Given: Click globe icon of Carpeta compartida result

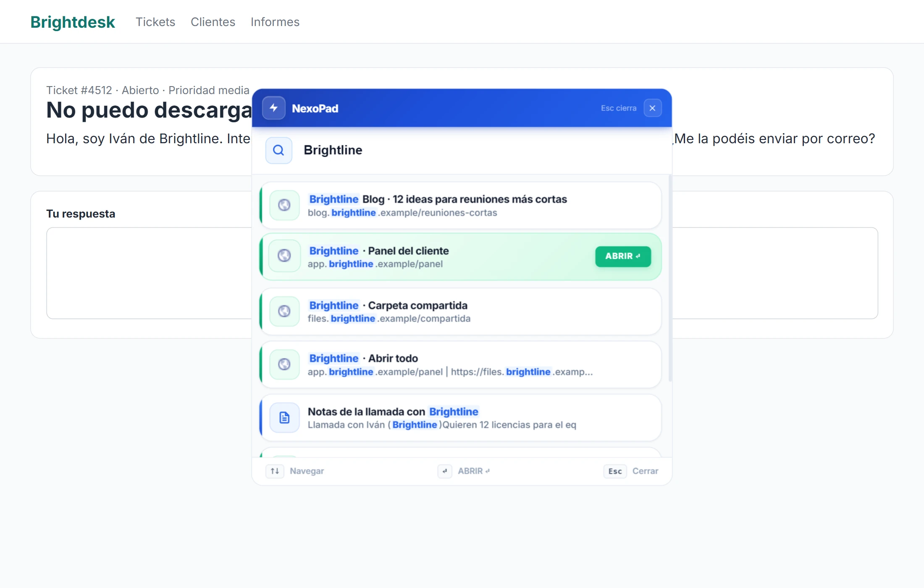Looking at the screenshot, I should [x=284, y=311].
